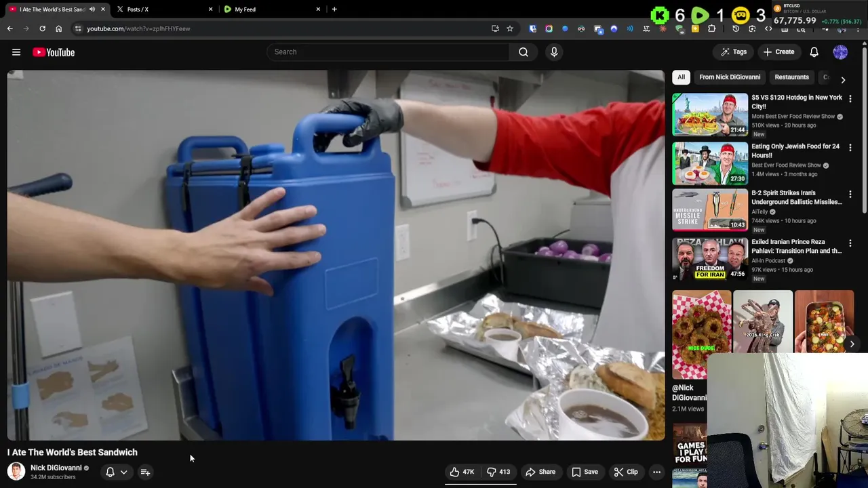The height and width of the screenshot is (488, 868).
Task: Open the account avatar menu
Action: 840,52
